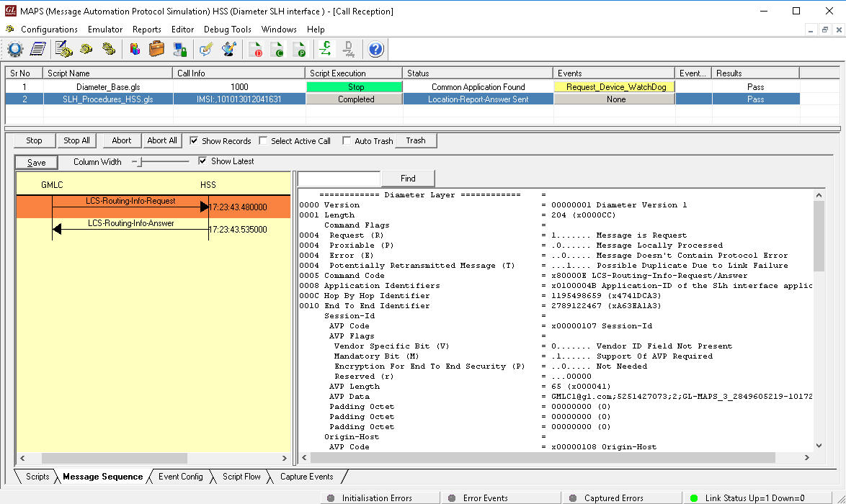Open the Emulator menu
This screenshot has width=846, height=504.
(x=105, y=30)
